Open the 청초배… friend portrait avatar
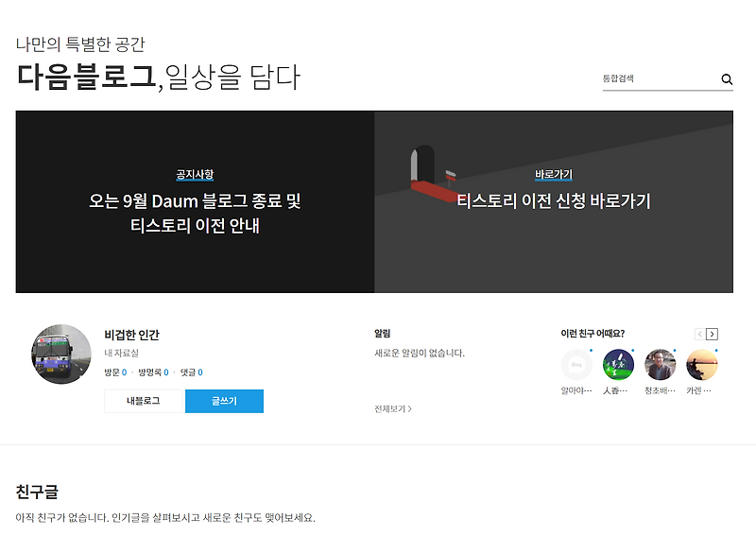Screen dimensions: 756x536 point(660,365)
